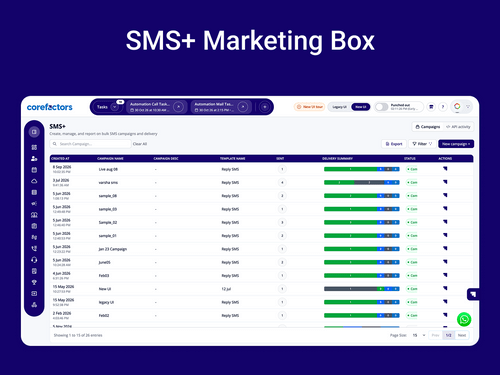This screenshot has height=375, width=500.
Task: Open Automation Mail Task arrow button
Action: click(x=243, y=107)
